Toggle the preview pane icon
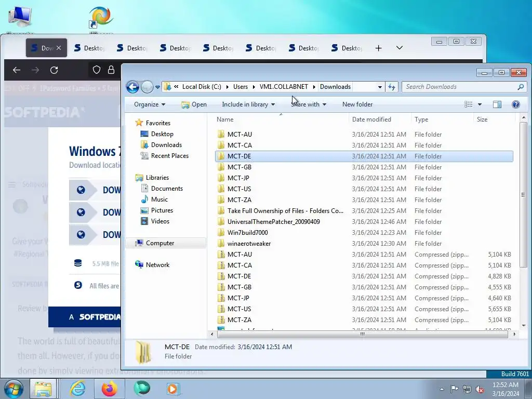Image resolution: width=532 pixels, height=399 pixels. [497, 104]
